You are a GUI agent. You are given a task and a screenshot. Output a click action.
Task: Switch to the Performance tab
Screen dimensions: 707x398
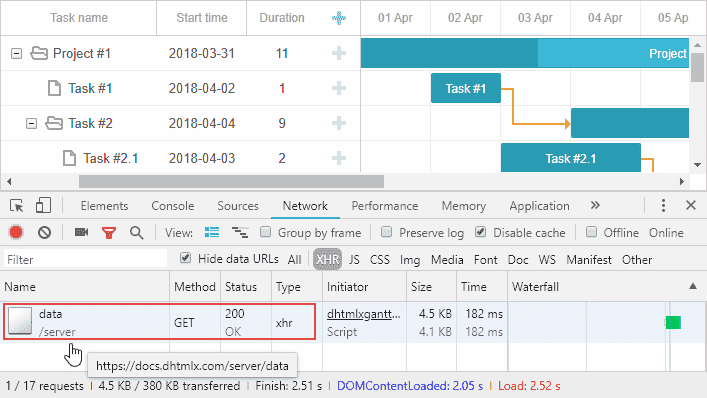point(385,206)
